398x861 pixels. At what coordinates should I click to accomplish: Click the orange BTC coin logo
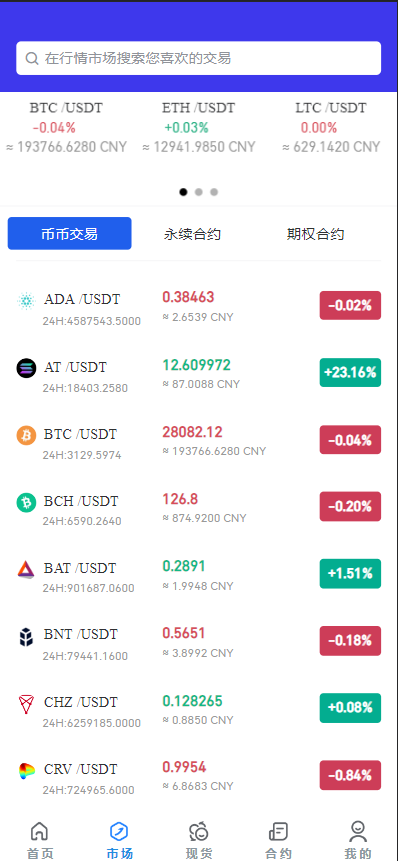click(x=26, y=435)
